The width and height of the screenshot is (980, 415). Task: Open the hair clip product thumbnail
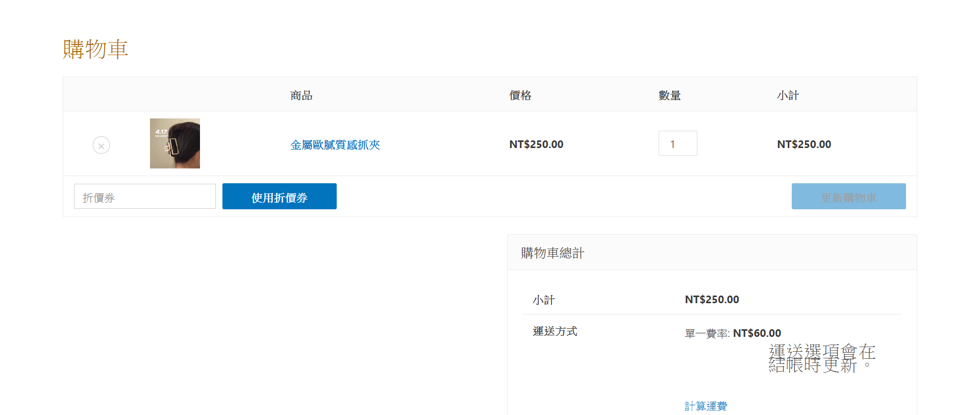tap(174, 143)
